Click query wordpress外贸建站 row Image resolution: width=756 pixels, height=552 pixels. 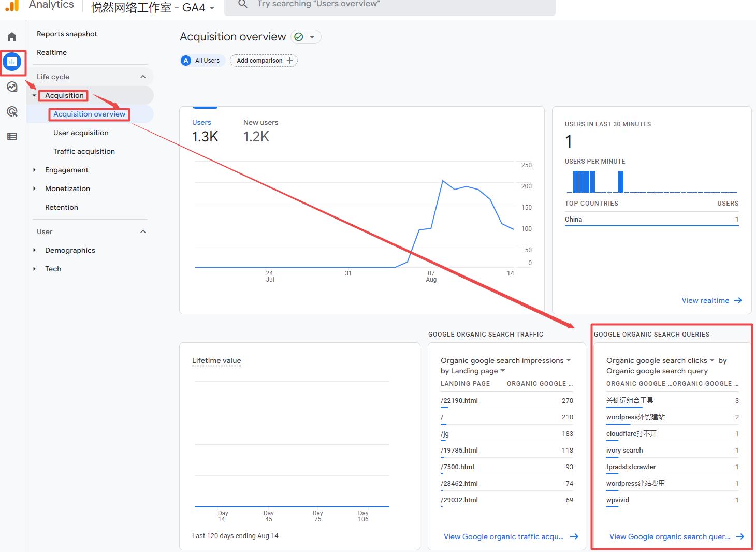pyautogui.click(x=673, y=417)
